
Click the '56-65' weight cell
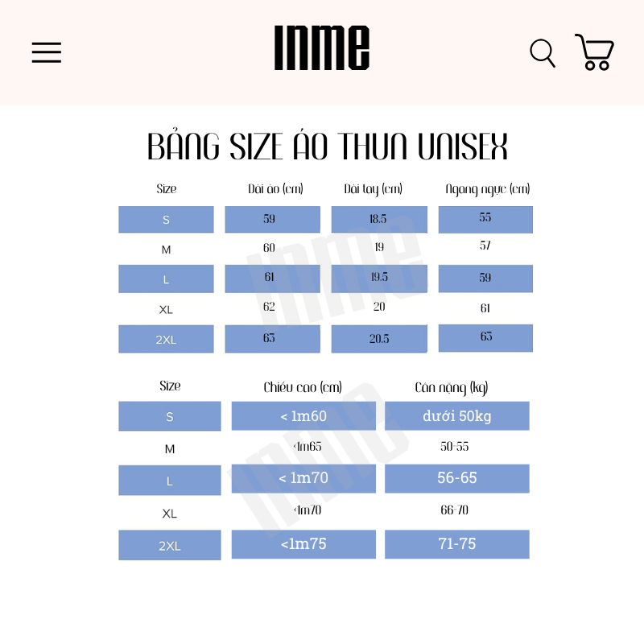pos(456,478)
